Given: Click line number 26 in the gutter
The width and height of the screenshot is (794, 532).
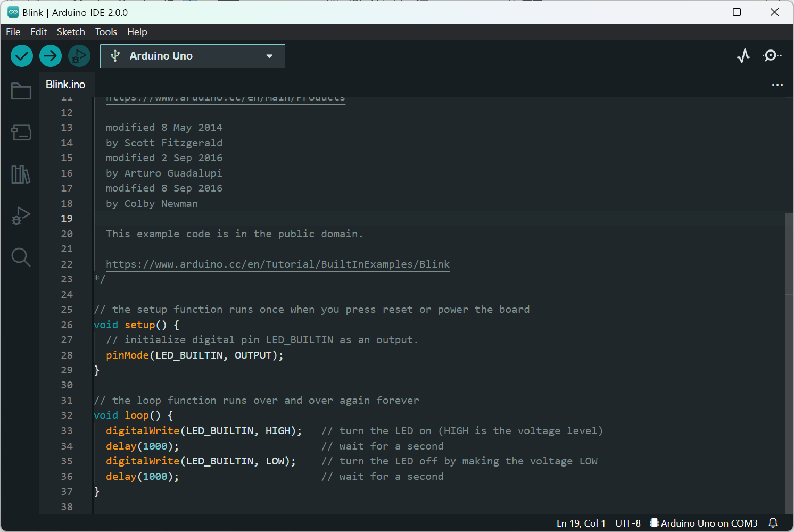Looking at the screenshot, I should coord(67,325).
